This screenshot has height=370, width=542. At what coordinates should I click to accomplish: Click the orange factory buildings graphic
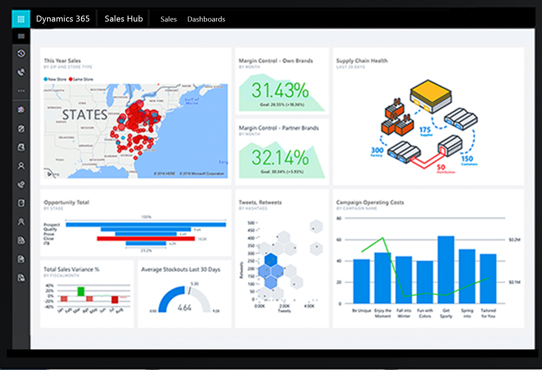[399, 118]
